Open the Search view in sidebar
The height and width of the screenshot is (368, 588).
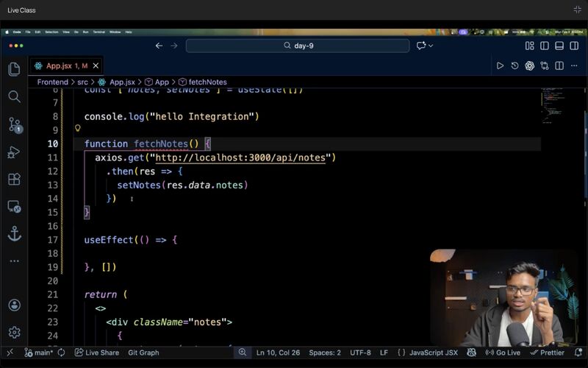[14, 96]
